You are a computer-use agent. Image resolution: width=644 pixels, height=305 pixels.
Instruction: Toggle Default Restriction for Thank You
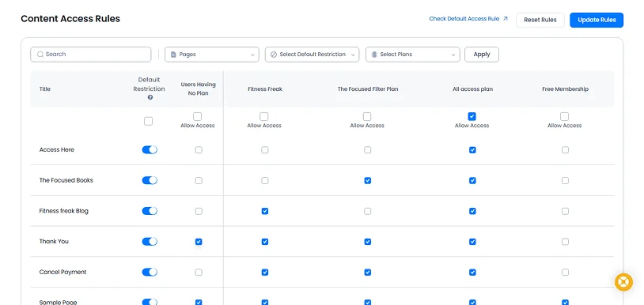(x=150, y=242)
